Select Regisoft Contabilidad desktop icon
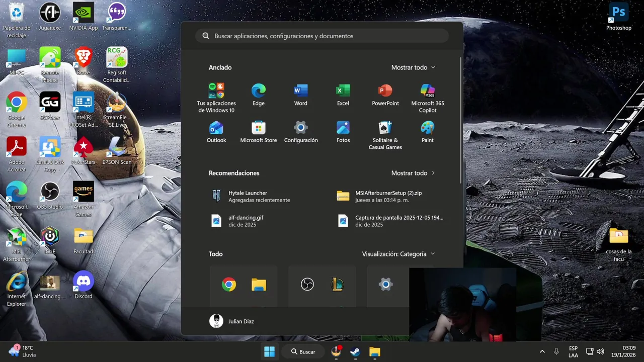Image resolution: width=644 pixels, height=362 pixels. (117, 65)
